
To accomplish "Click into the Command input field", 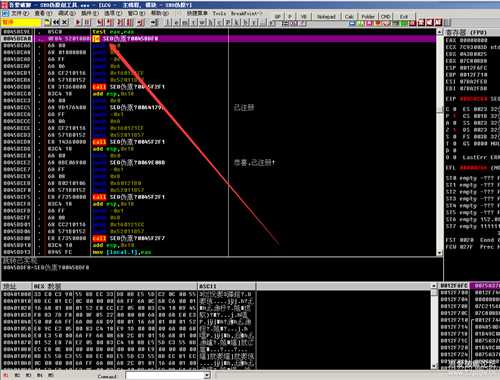I will (x=165, y=376).
